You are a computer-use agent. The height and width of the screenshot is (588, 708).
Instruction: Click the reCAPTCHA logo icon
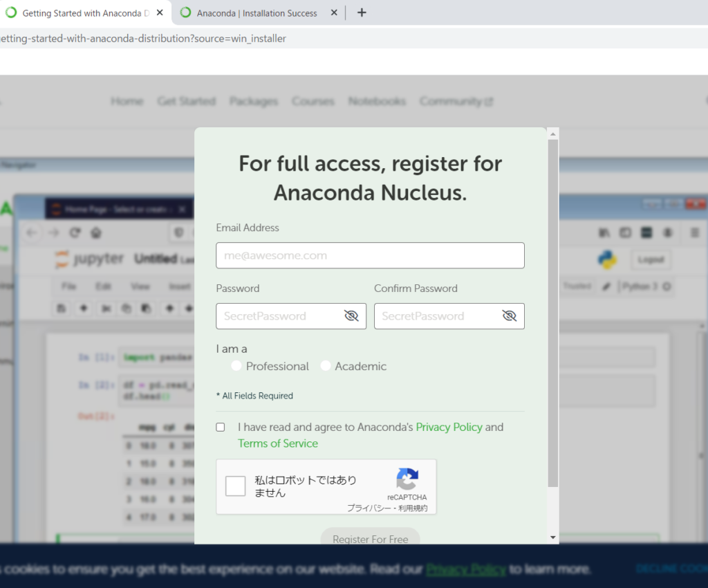(407, 479)
